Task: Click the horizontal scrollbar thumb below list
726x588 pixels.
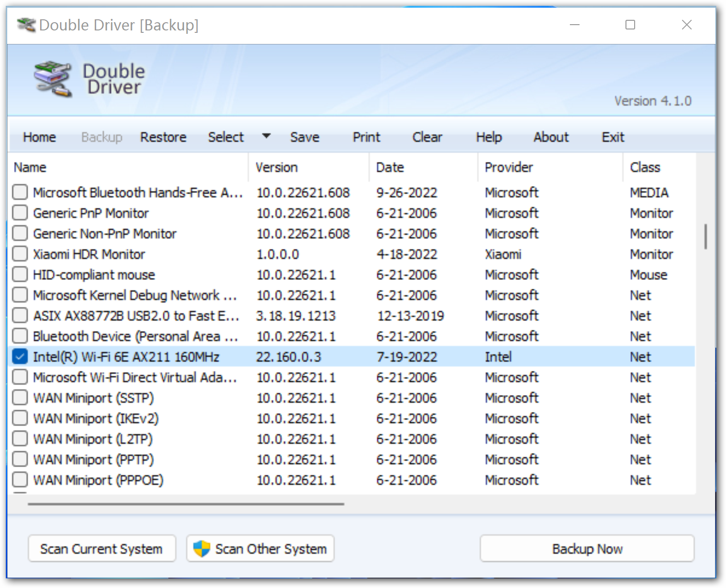Action: click(x=186, y=504)
